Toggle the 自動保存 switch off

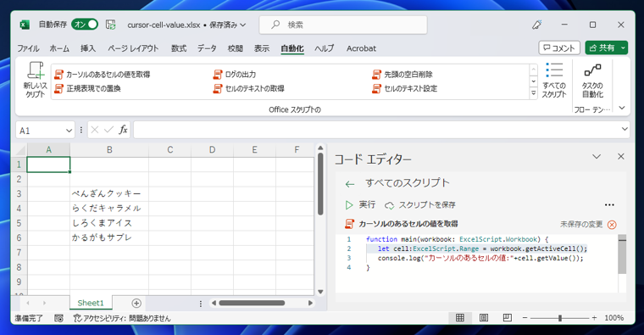(85, 25)
